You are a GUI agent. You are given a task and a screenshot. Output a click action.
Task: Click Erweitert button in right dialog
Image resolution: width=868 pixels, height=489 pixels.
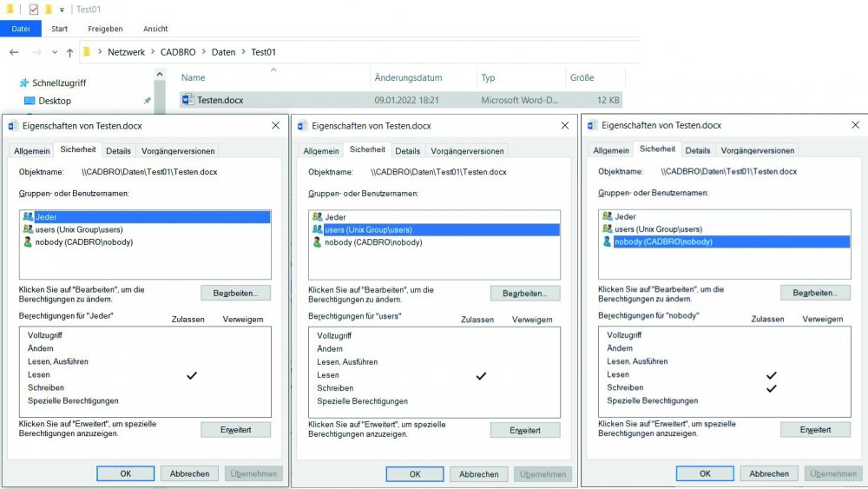click(815, 430)
